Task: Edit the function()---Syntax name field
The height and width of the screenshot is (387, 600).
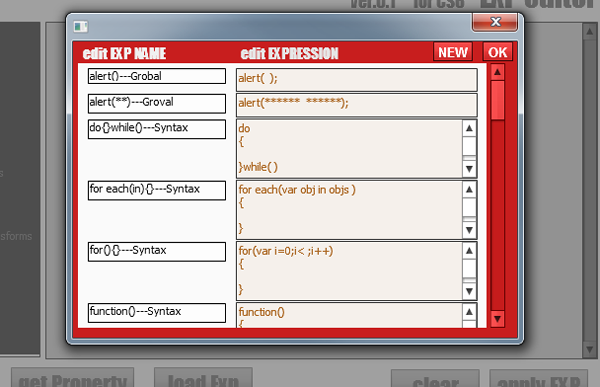Action: point(157,313)
